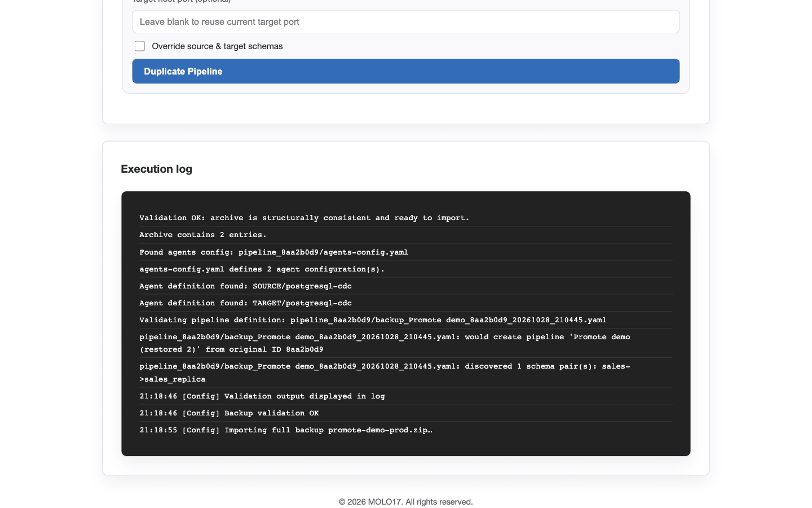Click the "Agent definition found: SOURCE/postgresql-cdc" line

point(406,286)
